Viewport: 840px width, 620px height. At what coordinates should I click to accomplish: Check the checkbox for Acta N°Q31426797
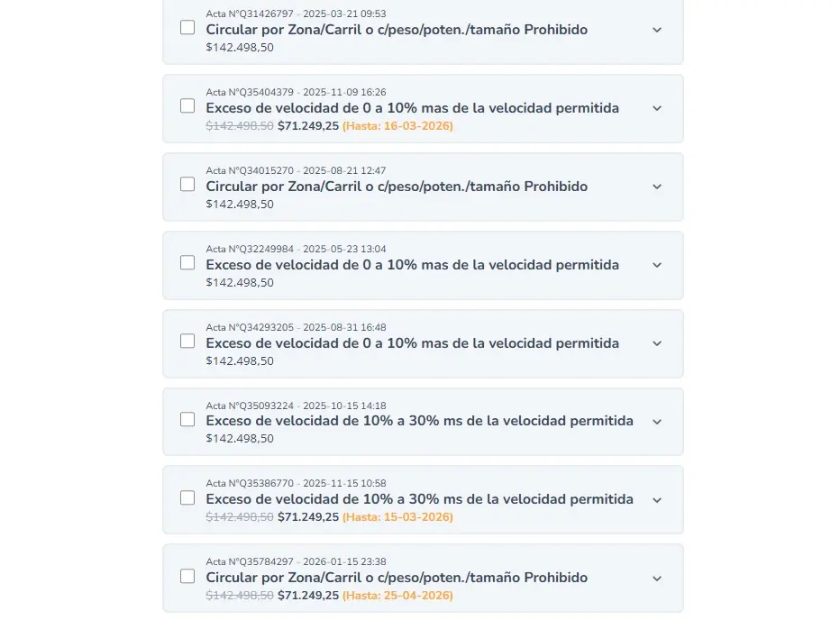point(187,27)
